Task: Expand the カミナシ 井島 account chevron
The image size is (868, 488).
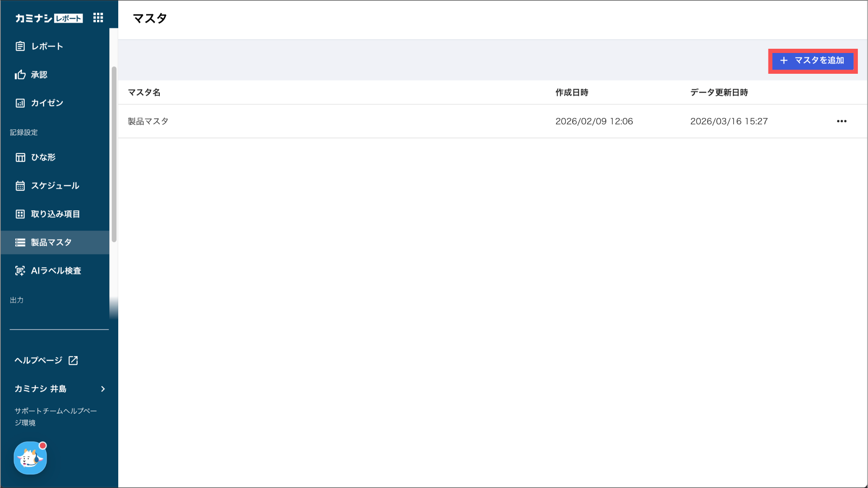Action: coord(103,389)
